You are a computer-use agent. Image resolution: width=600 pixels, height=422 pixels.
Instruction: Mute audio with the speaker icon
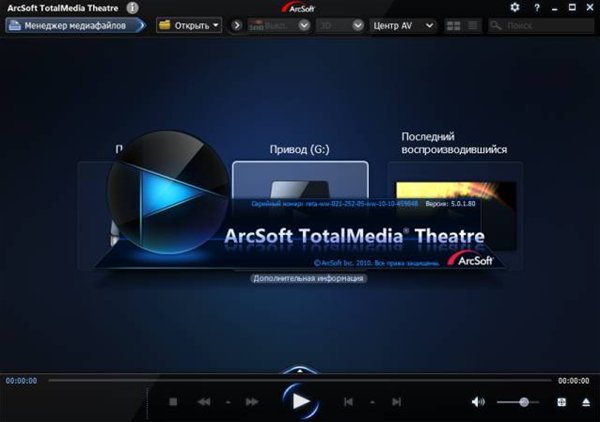478,402
